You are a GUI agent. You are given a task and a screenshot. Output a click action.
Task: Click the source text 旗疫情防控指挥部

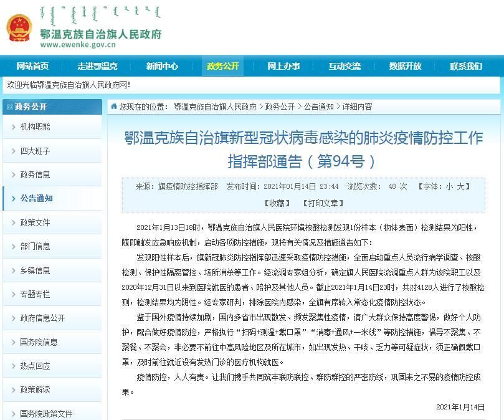click(x=188, y=186)
